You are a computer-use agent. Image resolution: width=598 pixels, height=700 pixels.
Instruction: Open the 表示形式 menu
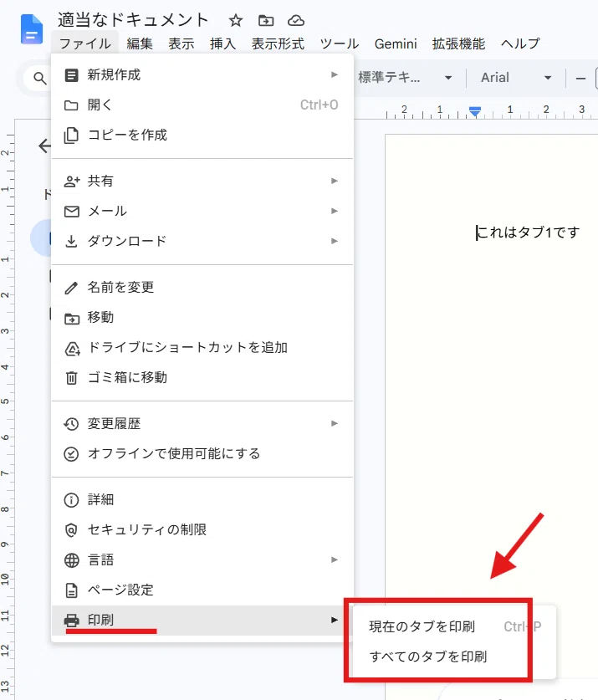278,43
